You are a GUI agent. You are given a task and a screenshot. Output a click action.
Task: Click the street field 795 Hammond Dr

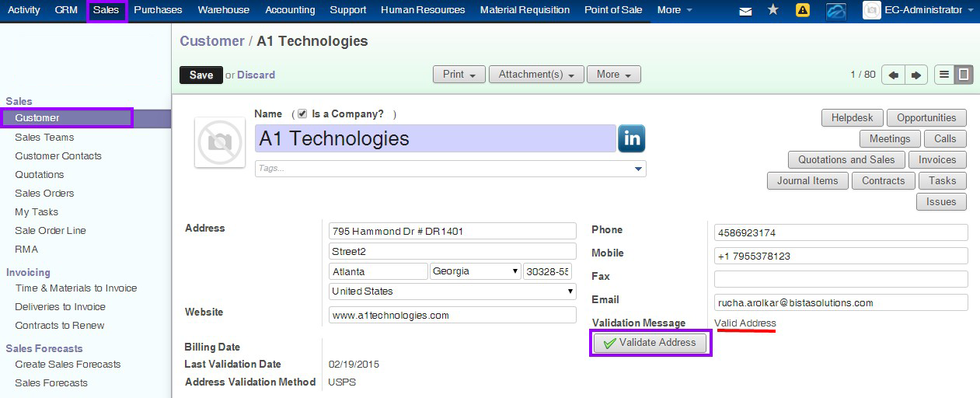[452, 231]
